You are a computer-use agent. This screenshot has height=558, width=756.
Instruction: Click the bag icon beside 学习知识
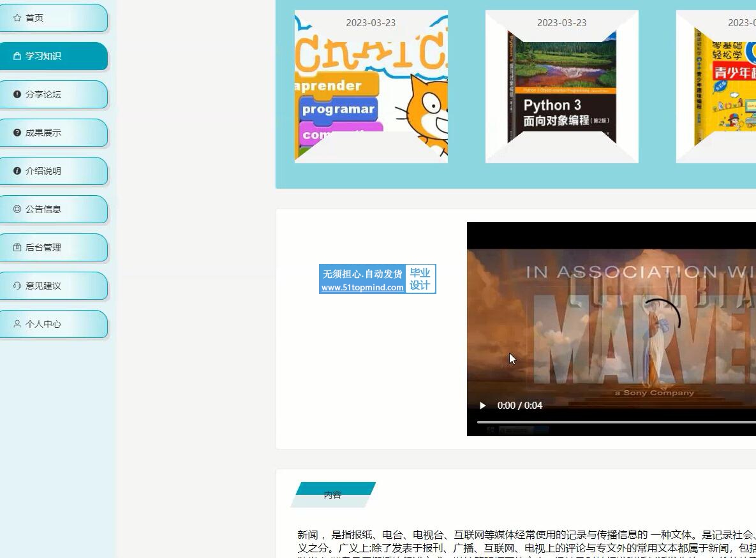pos(17,56)
